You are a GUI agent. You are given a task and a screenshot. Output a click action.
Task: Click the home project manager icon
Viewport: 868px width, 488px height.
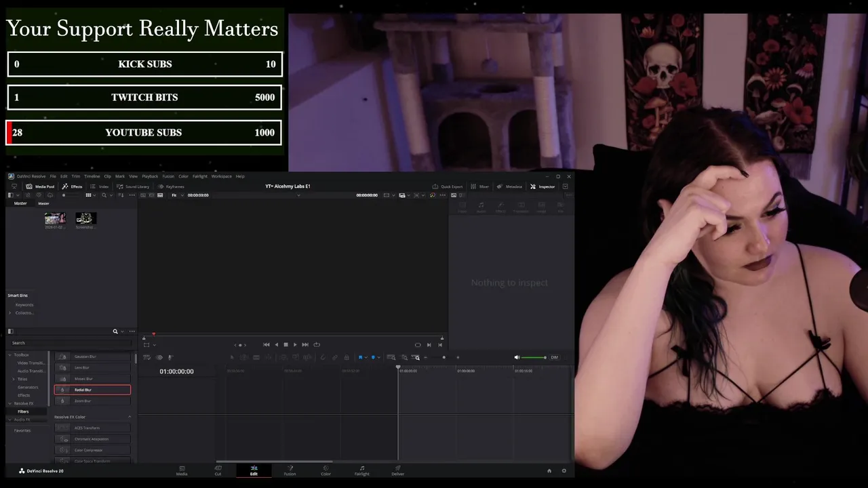[x=549, y=470]
